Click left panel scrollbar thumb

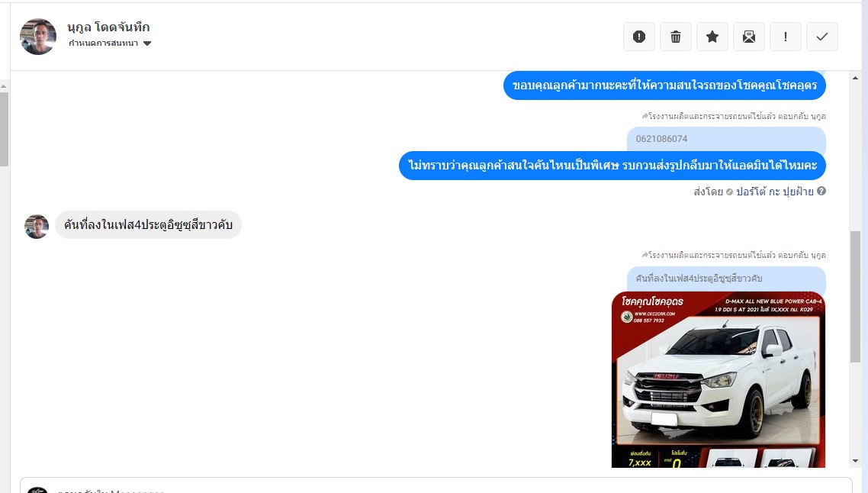tap(4, 129)
